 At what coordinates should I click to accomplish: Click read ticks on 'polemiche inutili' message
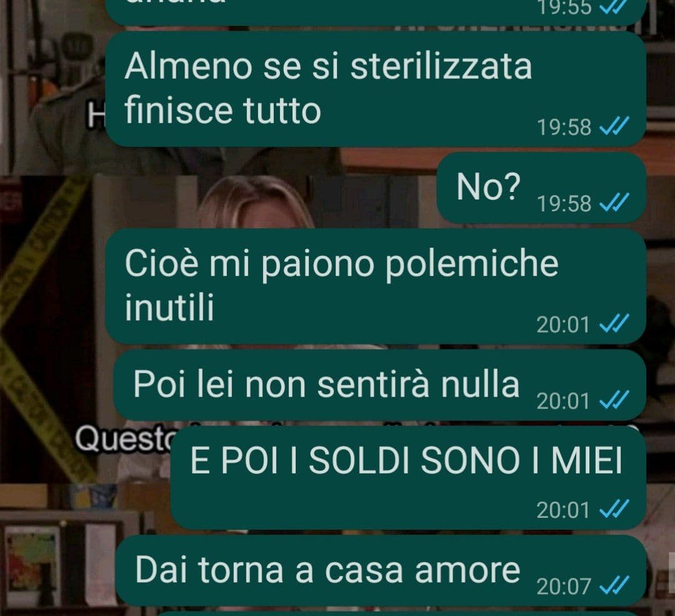615,323
